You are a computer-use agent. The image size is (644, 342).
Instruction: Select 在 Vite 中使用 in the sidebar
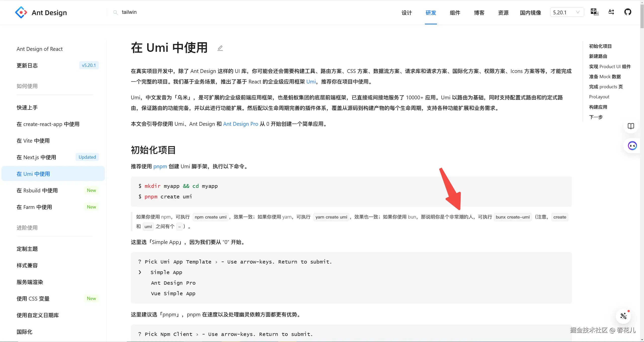[x=33, y=141]
